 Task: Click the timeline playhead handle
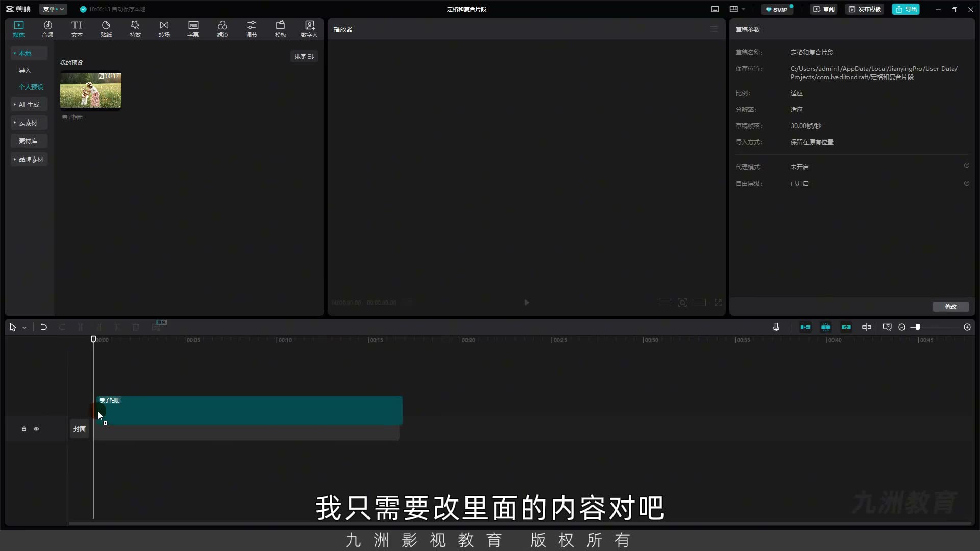[93, 339]
